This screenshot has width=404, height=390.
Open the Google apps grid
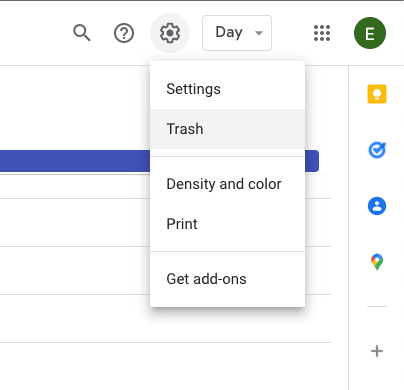322,33
